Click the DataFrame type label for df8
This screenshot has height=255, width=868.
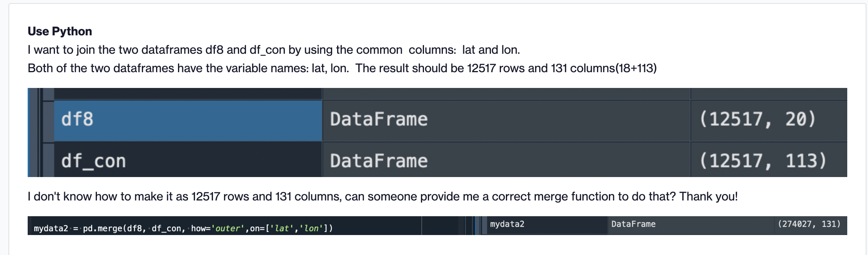(379, 119)
